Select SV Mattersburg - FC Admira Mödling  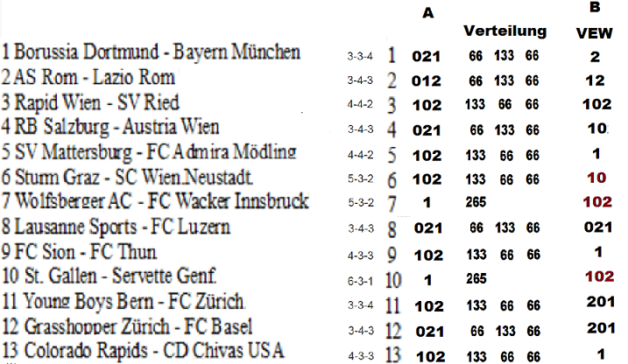[149, 152]
